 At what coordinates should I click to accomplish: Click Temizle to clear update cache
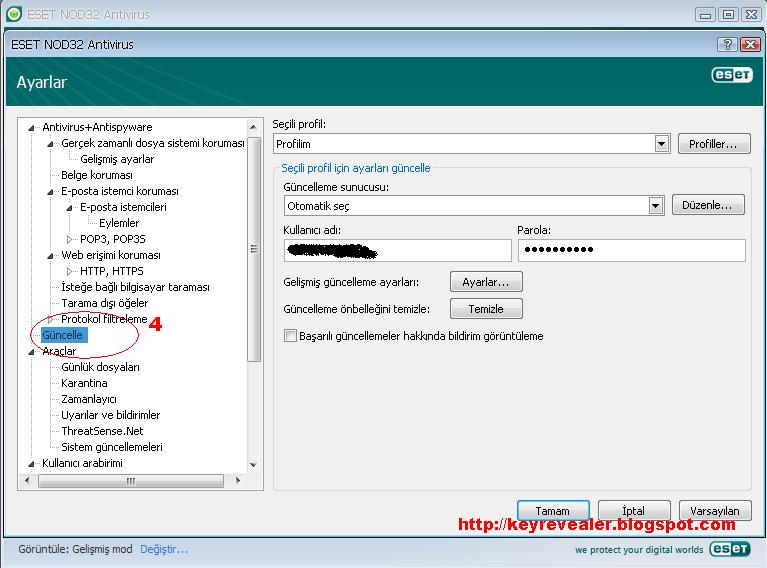point(486,309)
